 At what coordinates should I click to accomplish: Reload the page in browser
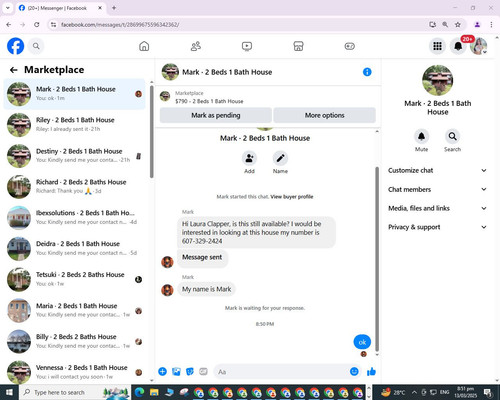pyautogui.click(x=37, y=24)
